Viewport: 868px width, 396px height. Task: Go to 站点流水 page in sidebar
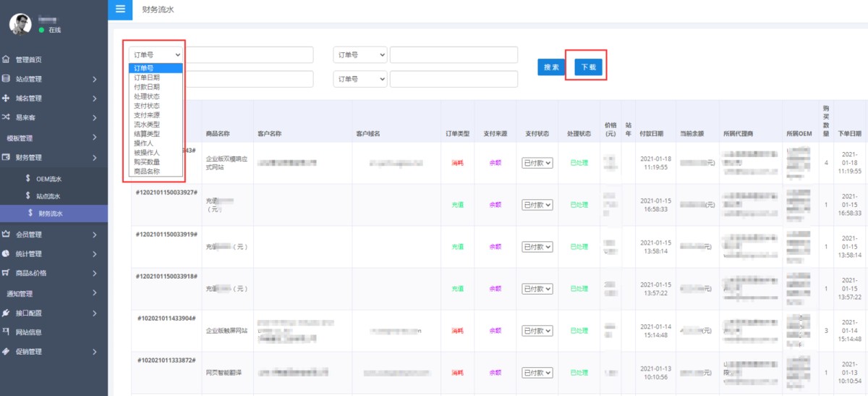48,196
